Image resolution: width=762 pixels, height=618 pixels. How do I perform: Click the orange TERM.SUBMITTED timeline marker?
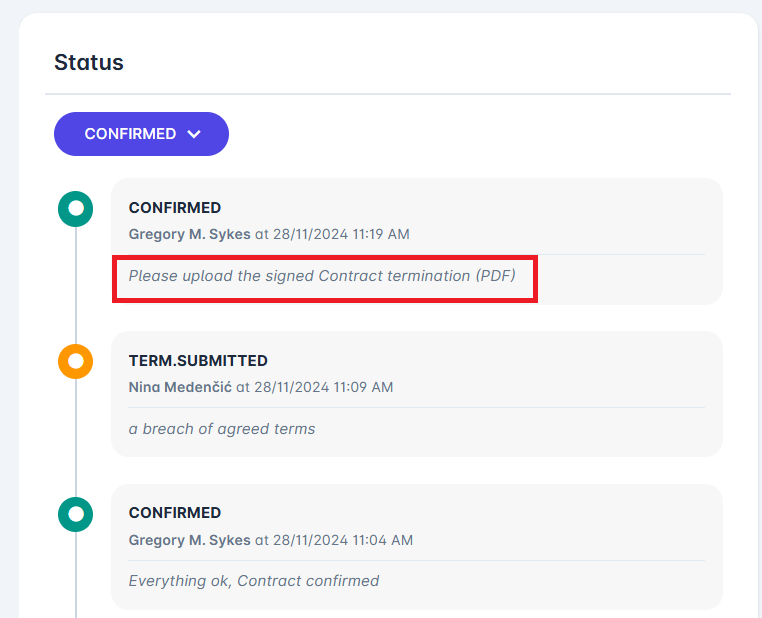coord(75,361)
